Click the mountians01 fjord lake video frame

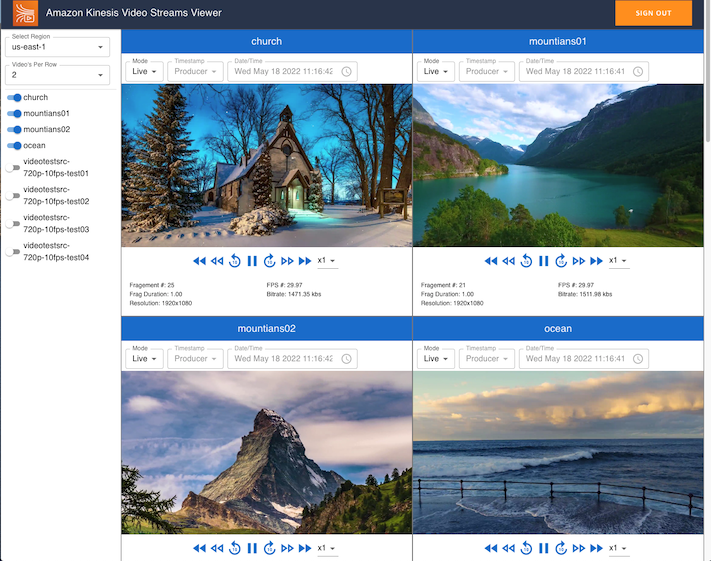[x=558, y=166]
